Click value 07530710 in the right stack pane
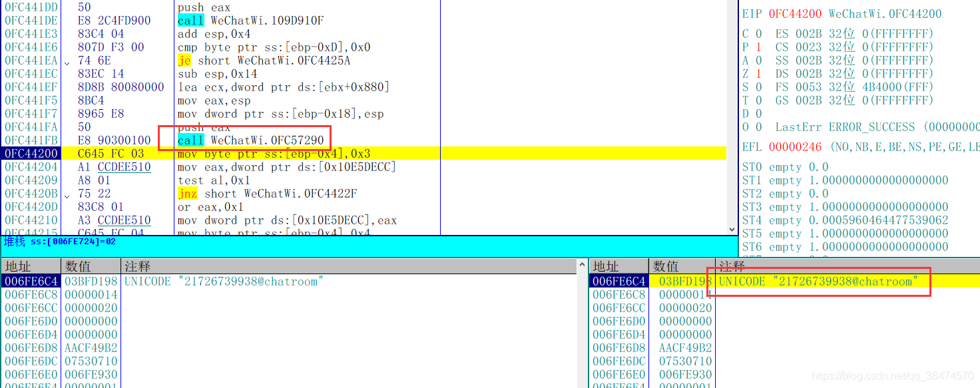980x388 pixels. click(686, 361)
